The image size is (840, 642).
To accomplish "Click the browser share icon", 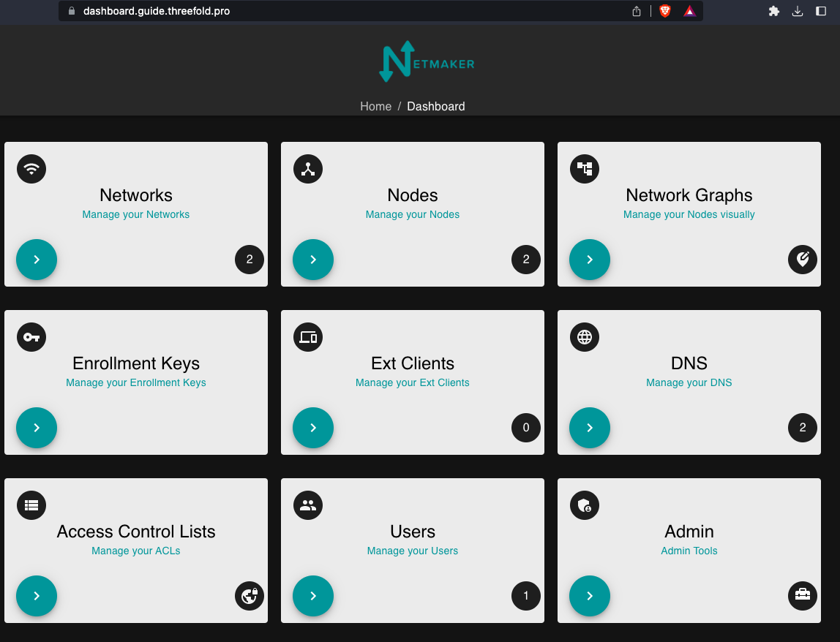I will [637, 11].
